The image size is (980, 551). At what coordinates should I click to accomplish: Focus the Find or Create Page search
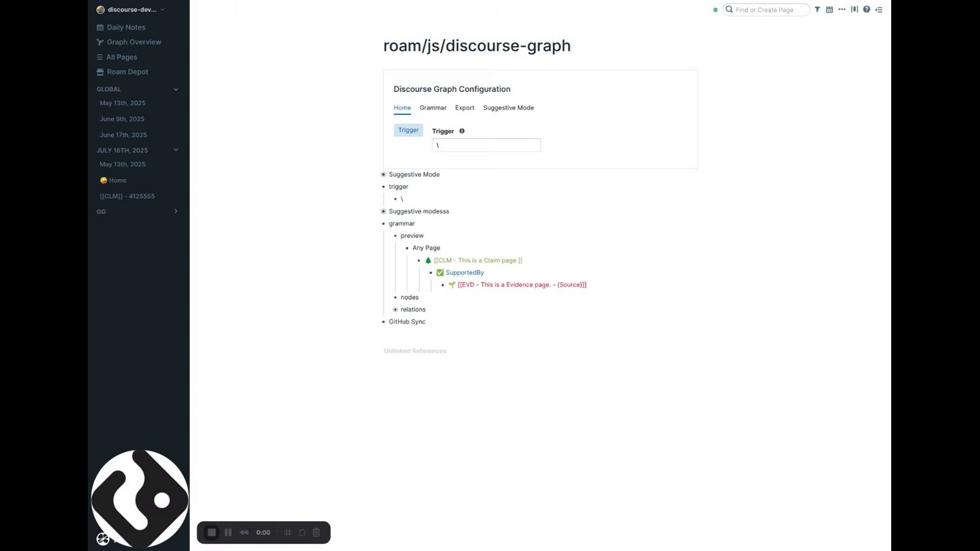click(769, 10)
